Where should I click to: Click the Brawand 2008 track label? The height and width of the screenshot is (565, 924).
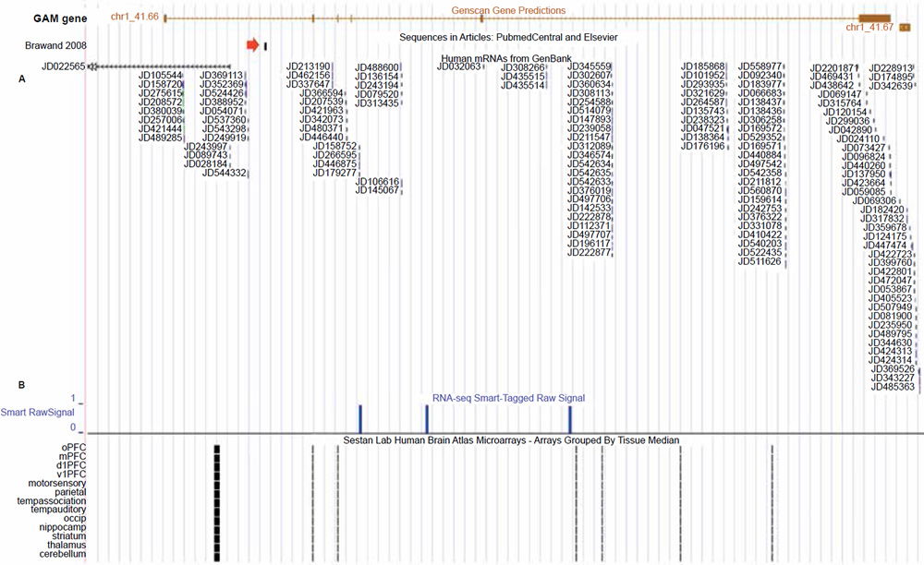55,45
